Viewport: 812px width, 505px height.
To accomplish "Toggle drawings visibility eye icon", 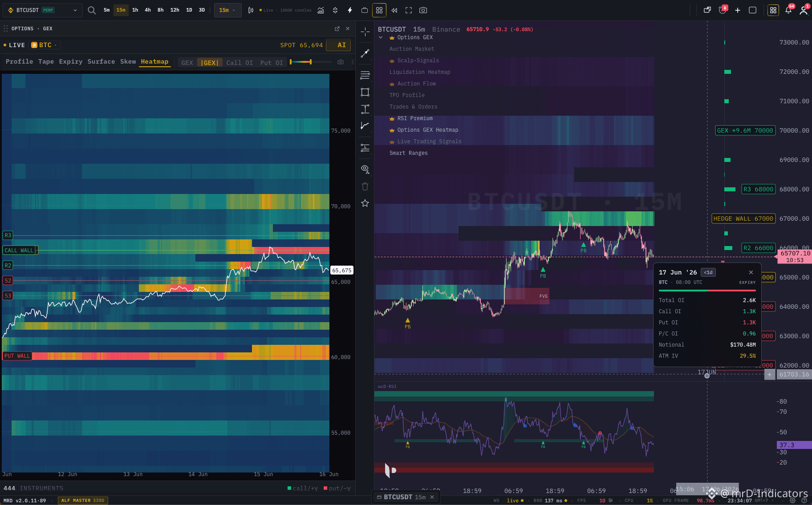I will 365,169.
